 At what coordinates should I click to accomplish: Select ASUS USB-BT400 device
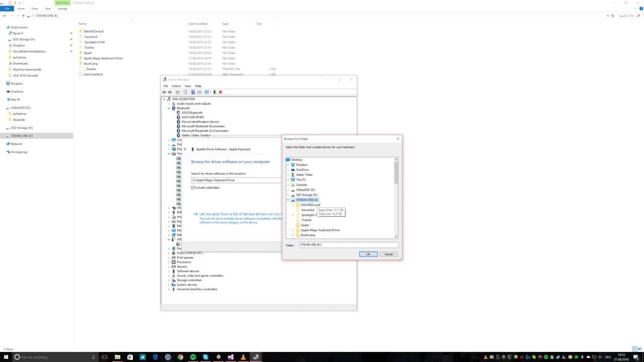(x=193, y=117)
